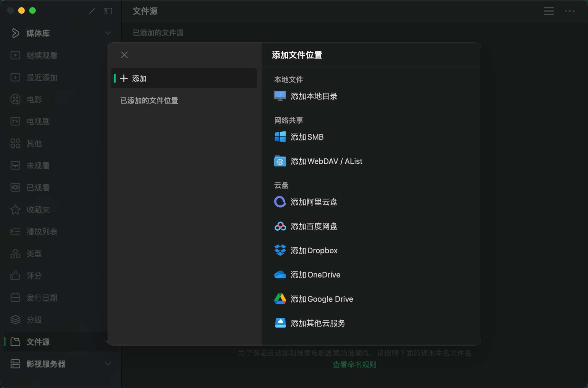Click the OneDrive cloud icon

coord(280,275)
